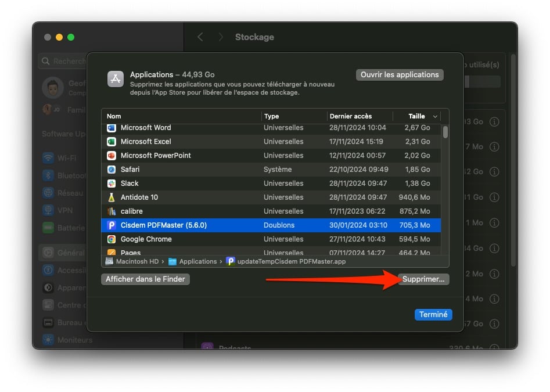550x392 pixels.
Task: Click the info icon beside '7 Go' in Stockage
Action: (x=494, y=323)
